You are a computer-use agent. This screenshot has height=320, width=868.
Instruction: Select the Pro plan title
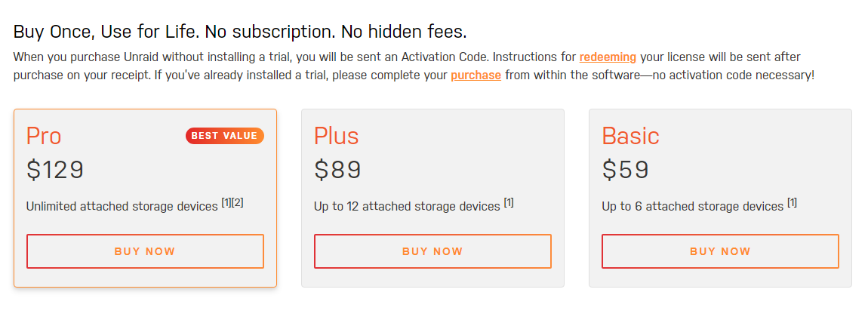[x=44, y=136]
